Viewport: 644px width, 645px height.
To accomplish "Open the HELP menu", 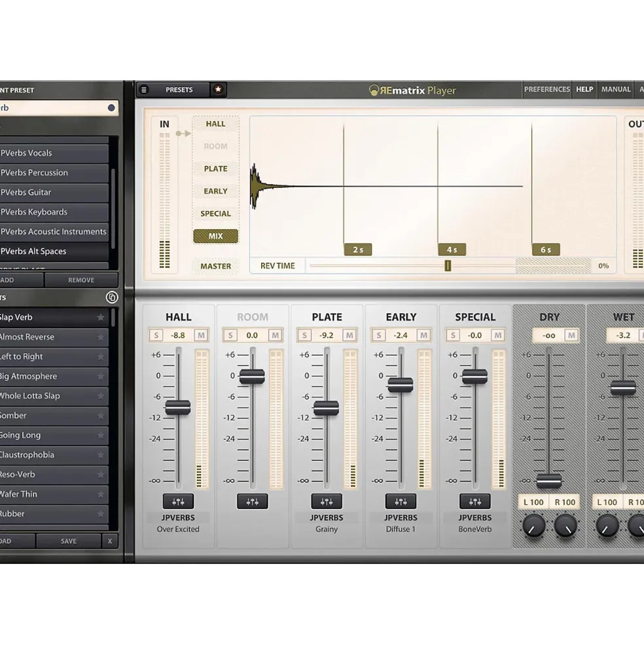I will [x=584, y=89].
